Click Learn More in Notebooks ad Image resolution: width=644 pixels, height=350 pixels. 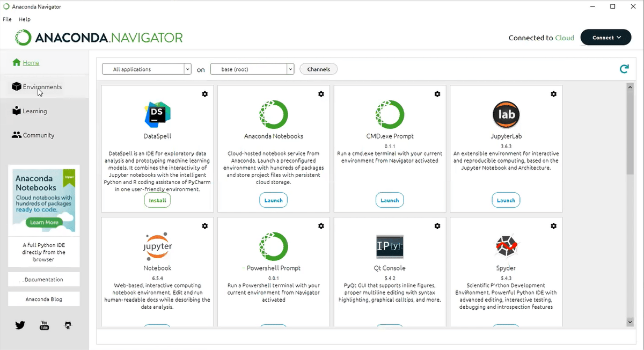coord(45,222)
